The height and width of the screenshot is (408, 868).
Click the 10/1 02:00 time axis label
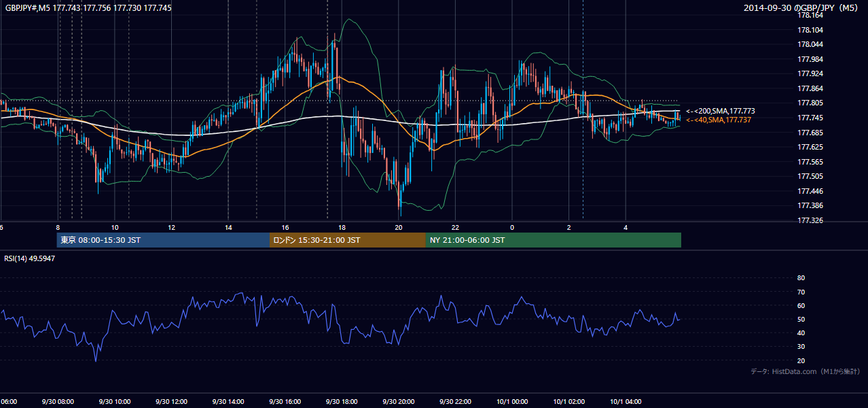click(568, 402)
